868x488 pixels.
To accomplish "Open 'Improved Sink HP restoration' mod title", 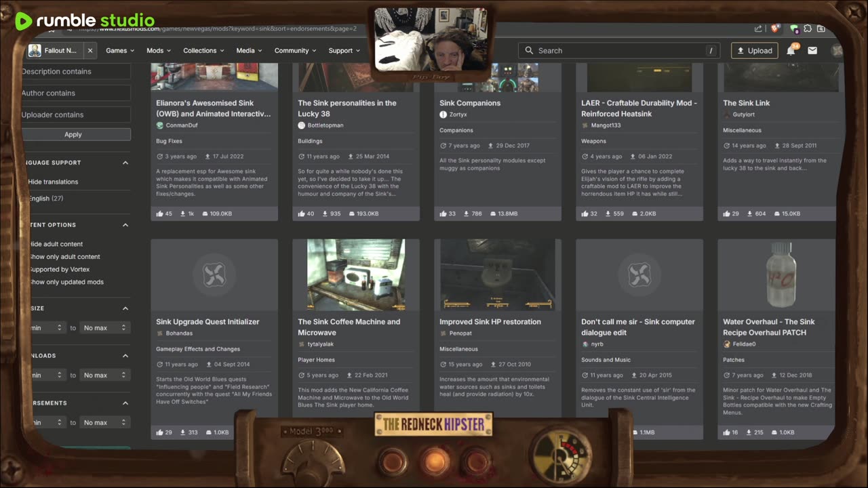I will point(490,322).
